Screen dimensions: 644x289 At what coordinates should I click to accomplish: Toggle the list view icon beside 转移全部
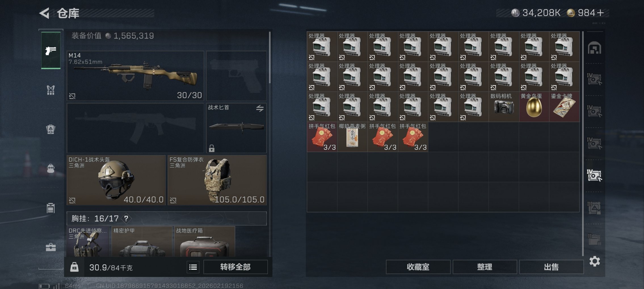pyautogui.click(x=193, y=267)
